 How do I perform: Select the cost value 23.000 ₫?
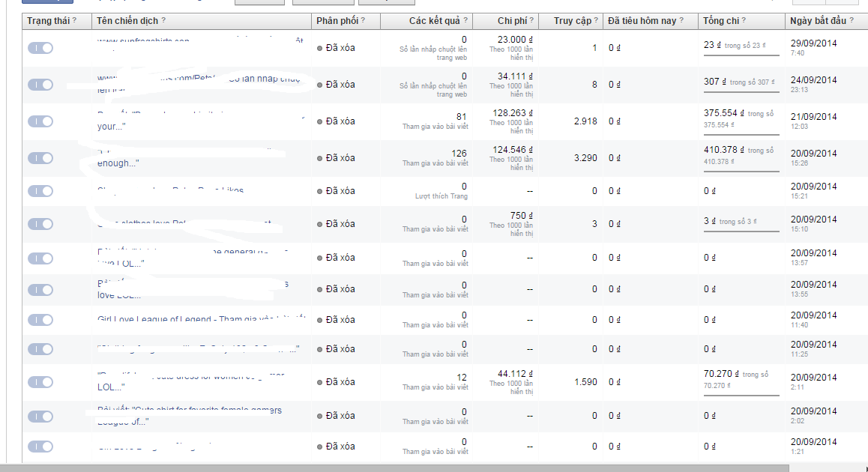point(515,39)
